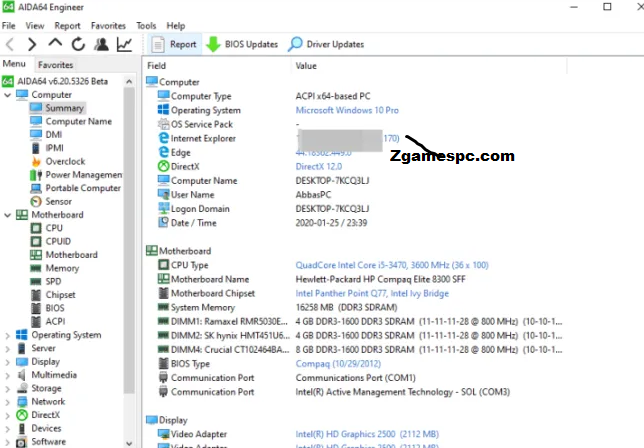Open the BIOS tree item
This screenshot has width=644, height=448.
click(x=48, y=308)
